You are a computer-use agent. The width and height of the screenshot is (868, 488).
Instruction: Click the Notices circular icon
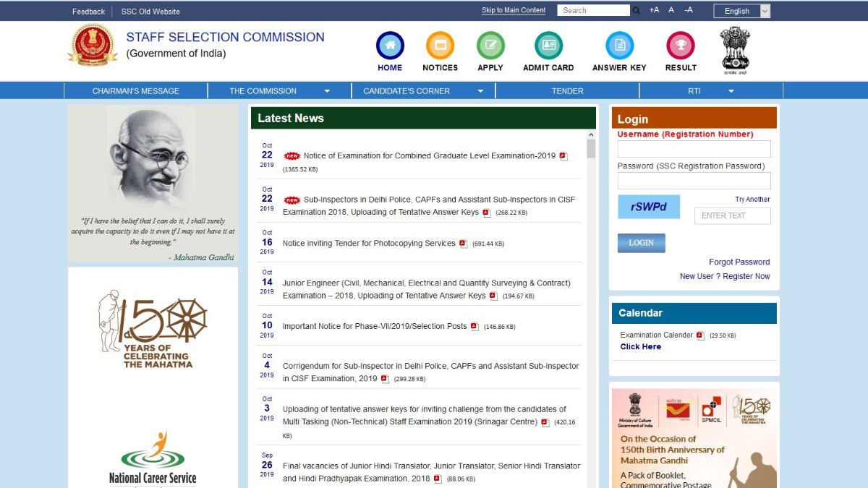(440, 46)
